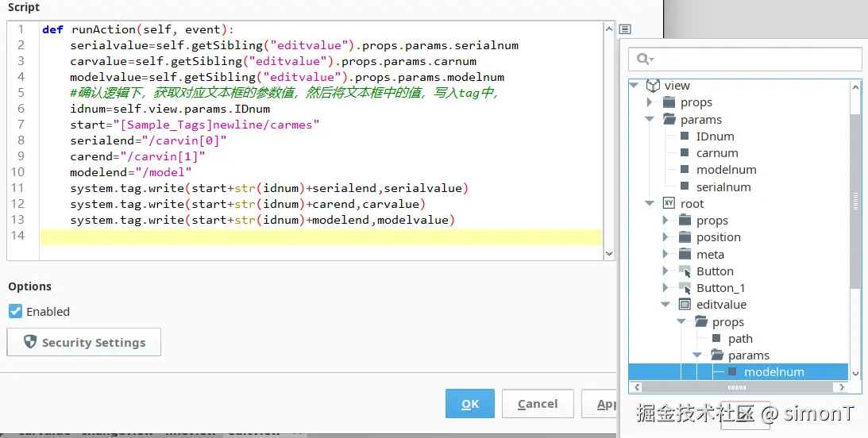Expand the Button component node
Image resolution: width=868 pixels, height=438 pixels.
click(x=666, y=271)
